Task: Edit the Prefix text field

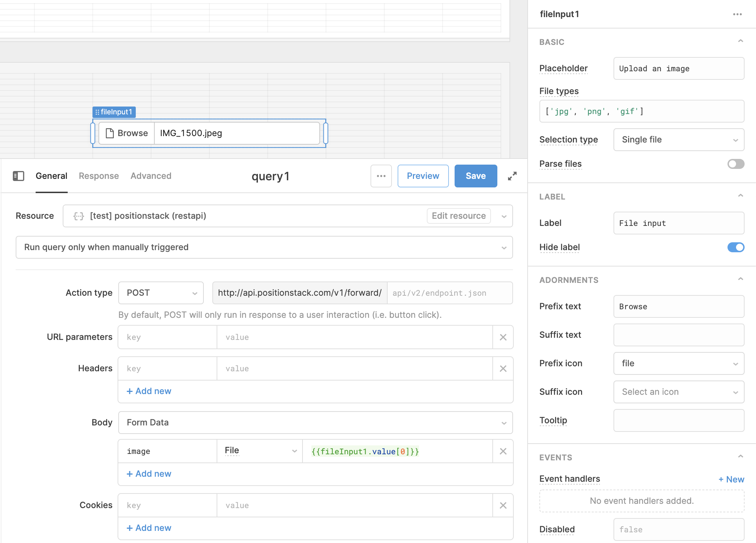Action: (x=679, y=306)
